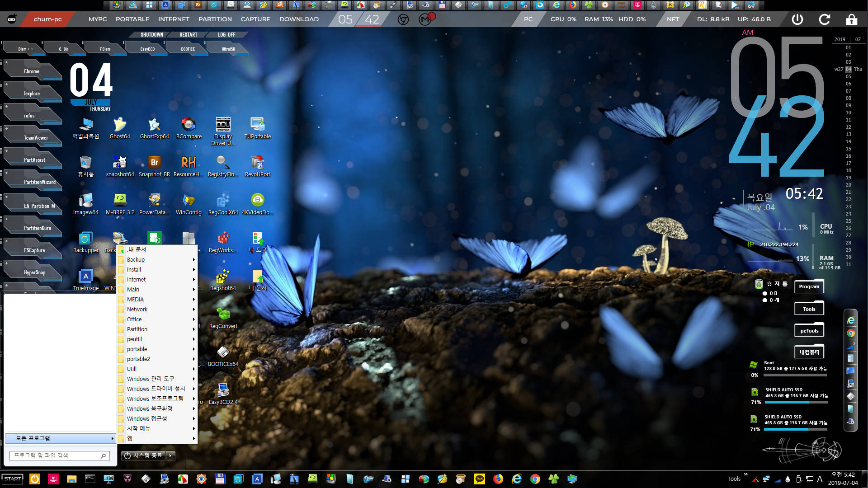The image size is (868, 488).
Task: Expand the install folder submenu
Action: coord(157,269)
